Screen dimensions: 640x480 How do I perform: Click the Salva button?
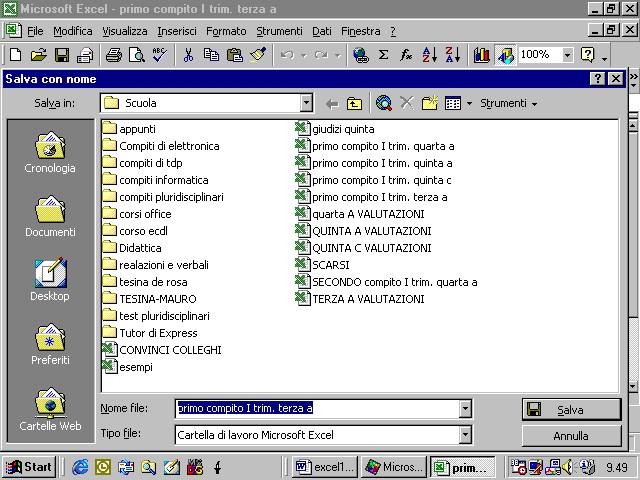(x=571, y=409)
